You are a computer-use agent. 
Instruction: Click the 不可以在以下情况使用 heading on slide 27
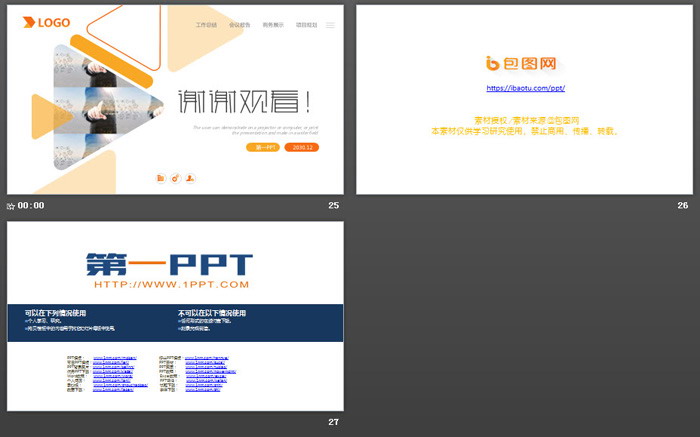(x=212, y=313)
